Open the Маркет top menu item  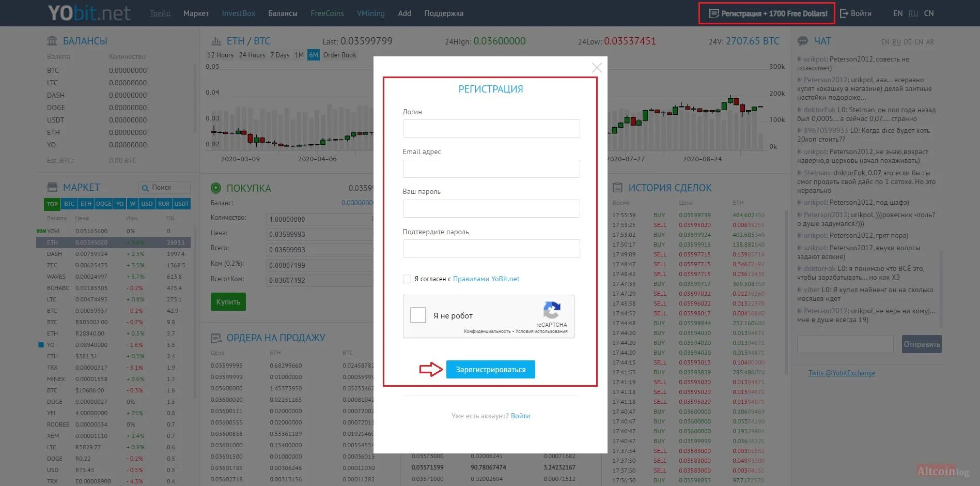coord(196,13)
